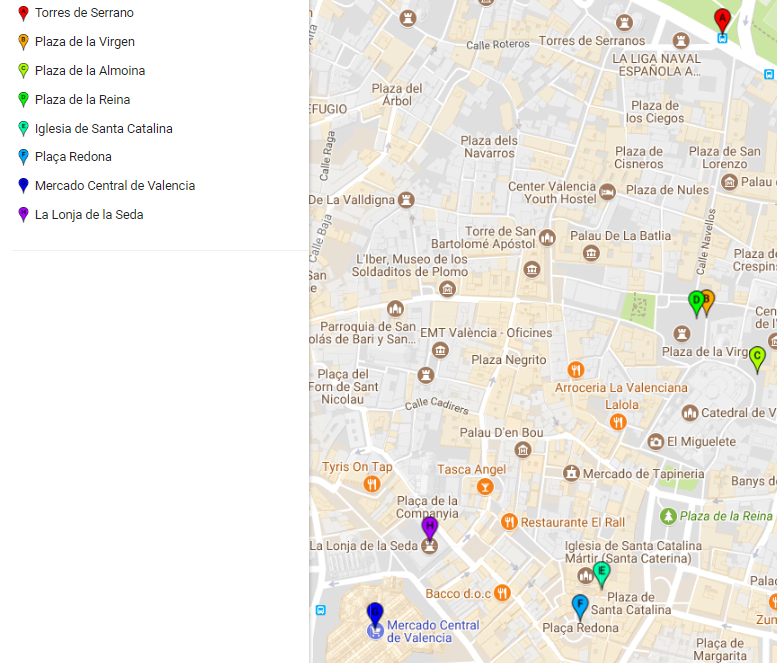777x663 pixels.
Task: Select yellow-green marker C on the map
Action: coord(757,357)
